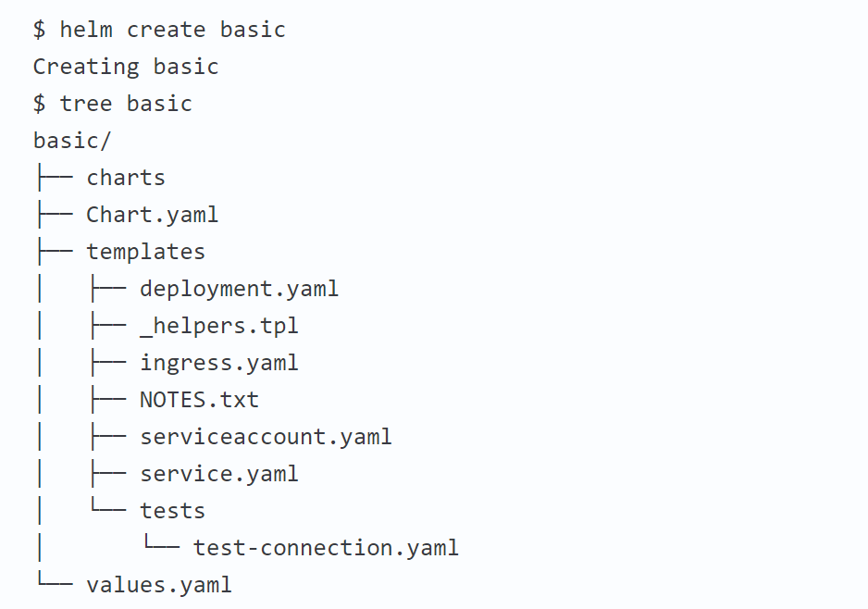The height and width of the screenshot is (609, 868).
Task: Click the templates folder name
Action: pyautogui.click(x=145, y=252)
